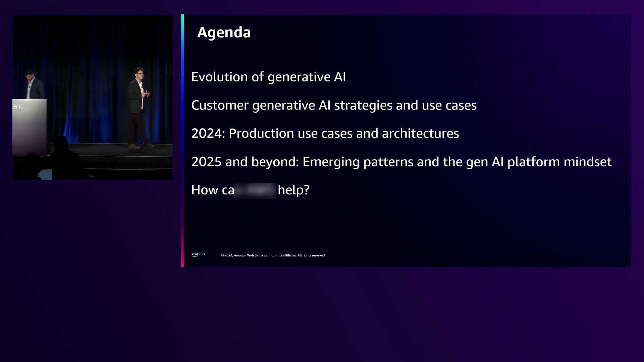This screenshot has height=362, width=644.
Task: Click the blurred word in last agenda item
Action: [x=255, y=190]
